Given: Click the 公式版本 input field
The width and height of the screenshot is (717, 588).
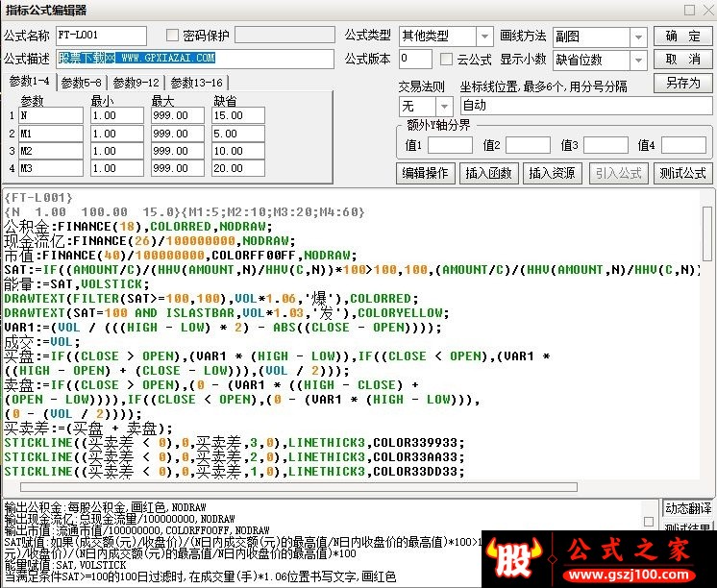Looking at the screenshot, I should [415, 59].
